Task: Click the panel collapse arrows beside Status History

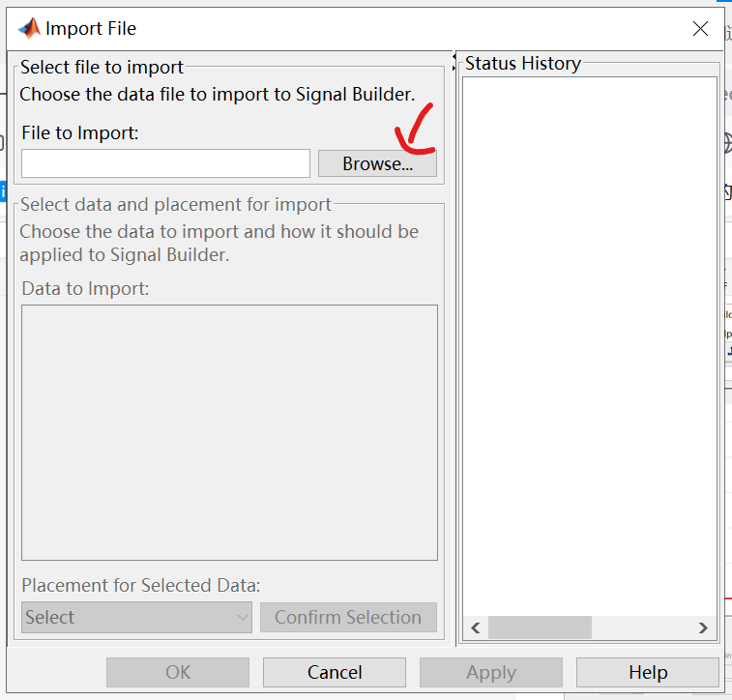Action: point(454,62)
